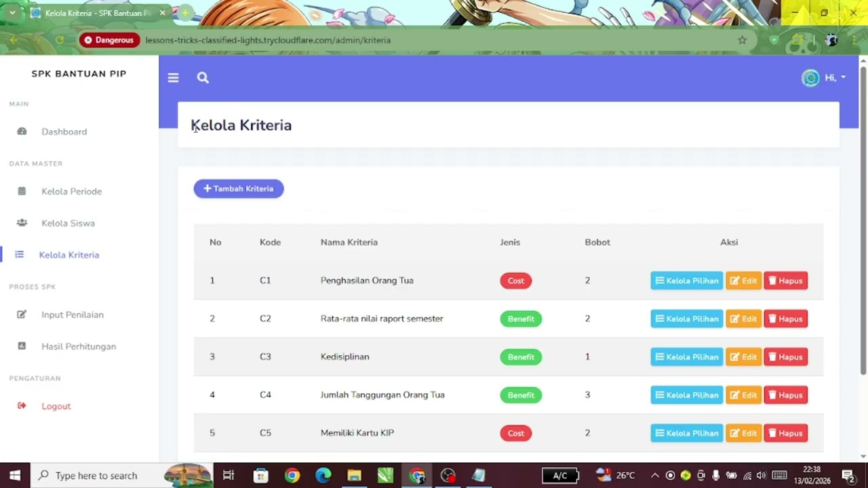Screen dimensions: 868x488
Task: Click the Tambah Kriteria button
Action: tap(239, 188)
